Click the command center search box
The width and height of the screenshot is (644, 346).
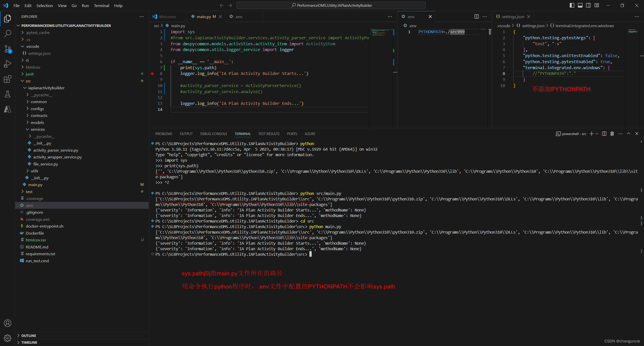(x=331, y=5)
